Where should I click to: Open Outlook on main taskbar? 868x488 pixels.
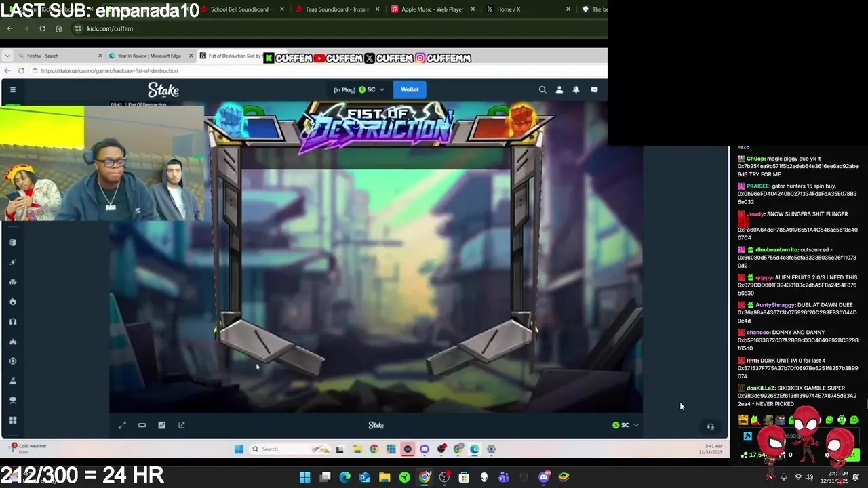[x=365, y=477]
